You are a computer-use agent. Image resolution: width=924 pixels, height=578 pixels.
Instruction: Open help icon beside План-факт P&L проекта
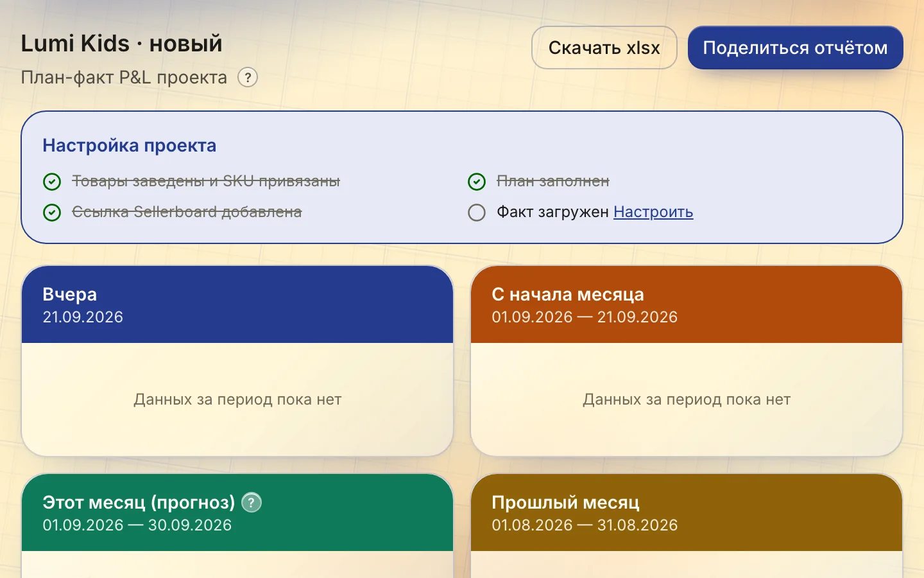pyautogui.click(x=248, y=78)
